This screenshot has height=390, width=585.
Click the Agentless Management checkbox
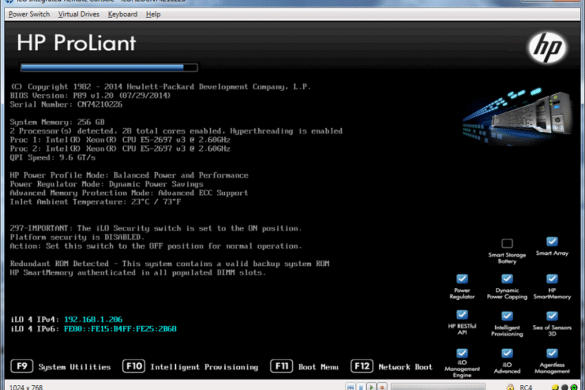(552, 353)
